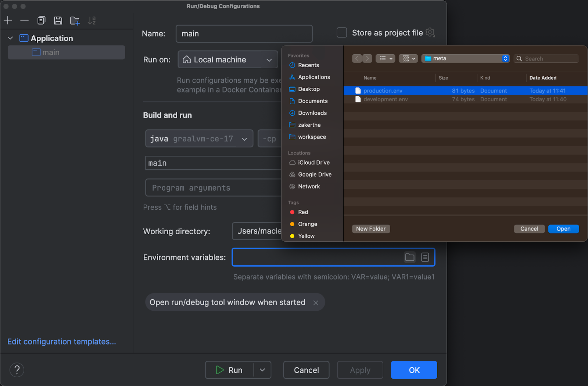
Task: Click the file dialog Search field
Action: pos(546,58)
